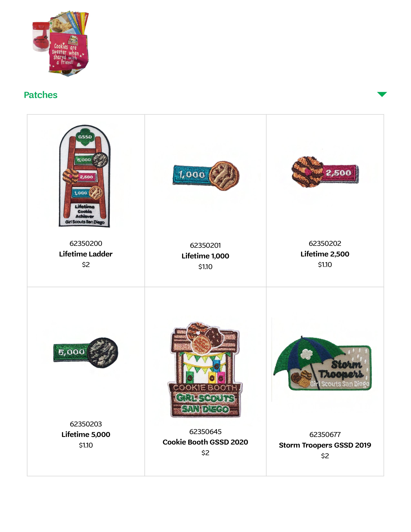Image resolution: width=411 pixels, height=532 pixels.
Task: Select the Lifetime Ladder patch image
Action: click(x=85, y=176)
